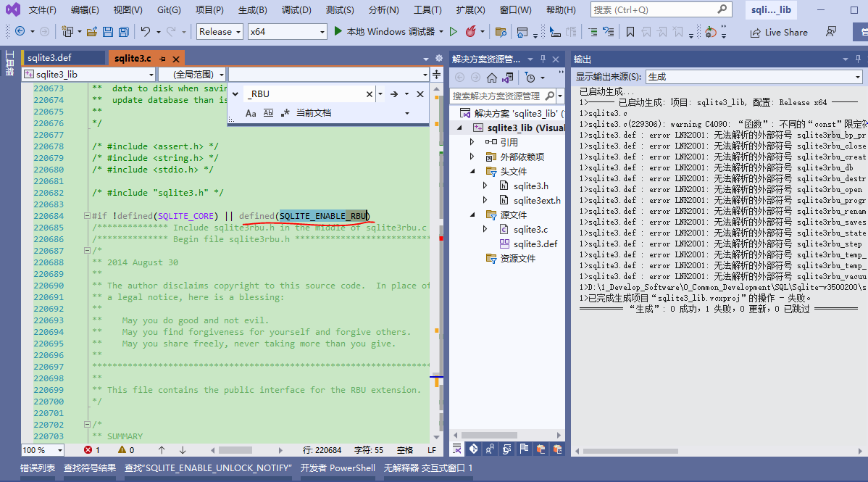Open the 查找符号结果 tab
This screenshot has height=482, width=868.
click(90, 468)
